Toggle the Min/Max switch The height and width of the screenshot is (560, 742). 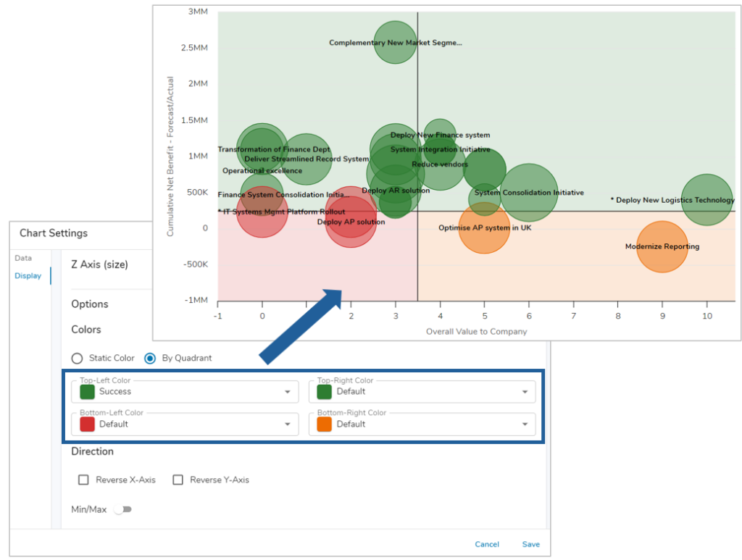coord(122,509)
